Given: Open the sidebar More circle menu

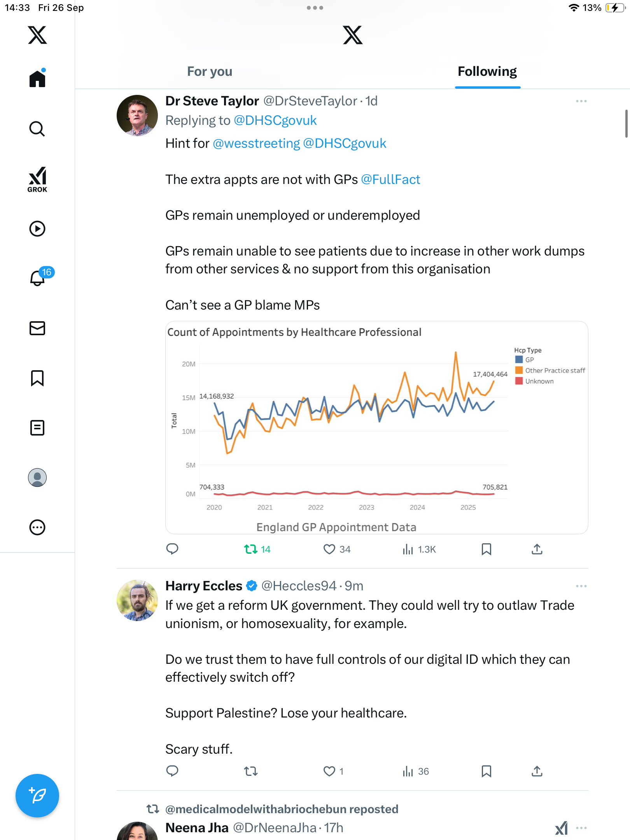Looking at the screenshot, I should pos(37,527).
